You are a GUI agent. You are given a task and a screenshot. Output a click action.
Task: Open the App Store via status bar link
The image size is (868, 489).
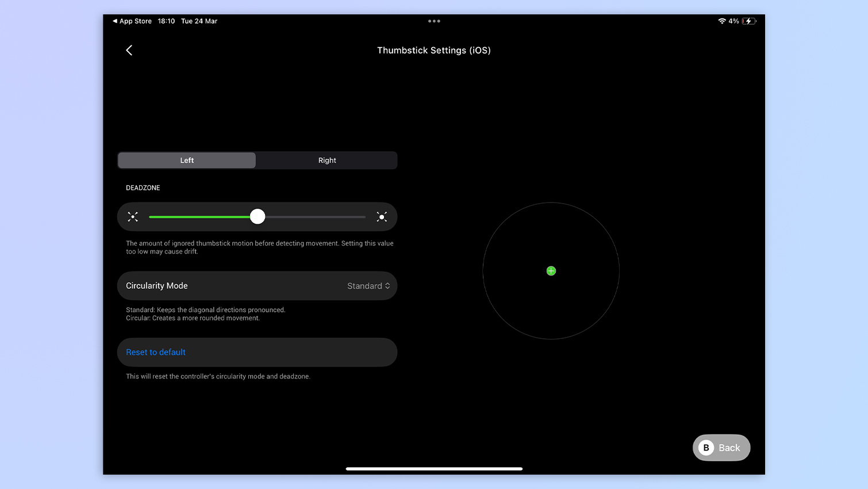click(x=132, y=21)
